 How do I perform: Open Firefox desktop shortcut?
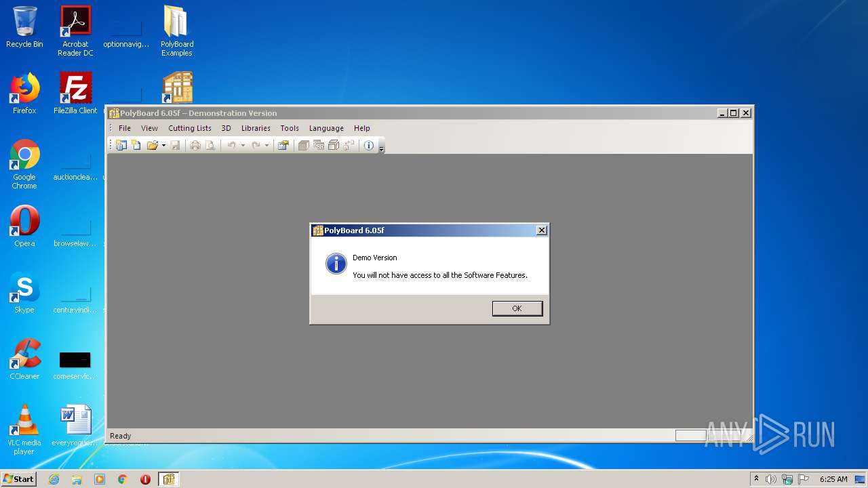24,94
